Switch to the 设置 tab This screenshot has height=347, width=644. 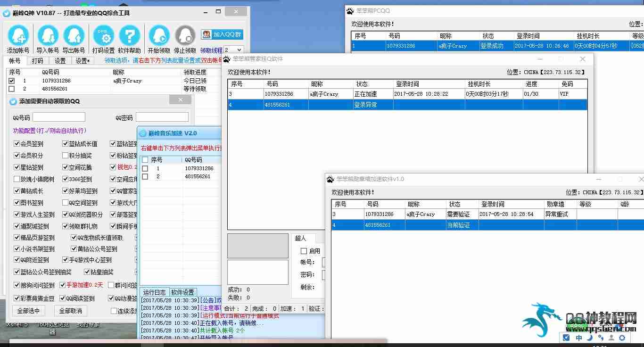pos(60,61)
